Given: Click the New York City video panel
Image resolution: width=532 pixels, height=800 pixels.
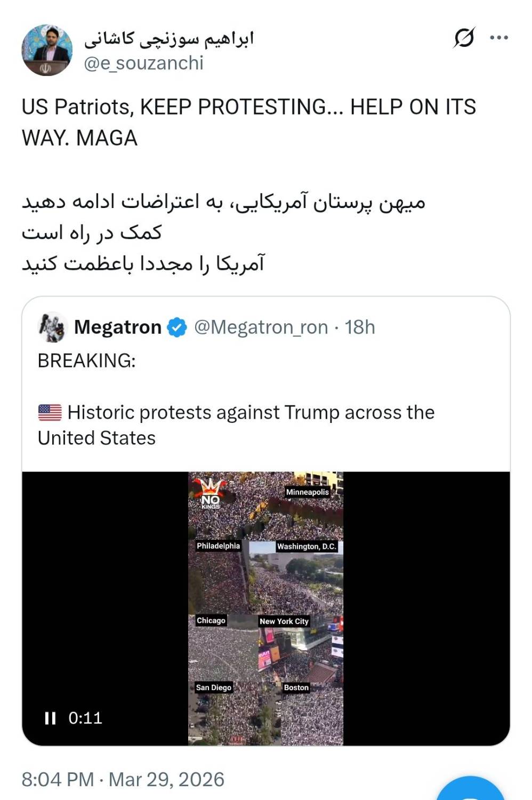Looking at the screenshot, I should click(x=300, y=649).
